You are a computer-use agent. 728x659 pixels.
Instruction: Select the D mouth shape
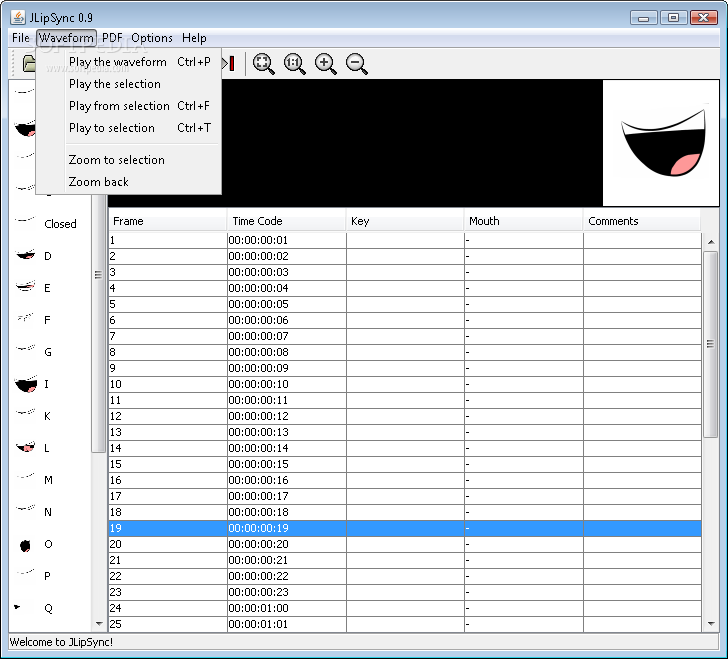pyautogui.click(x=33, y=256)
